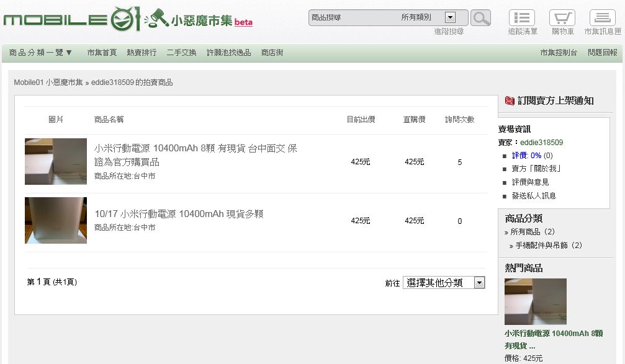Click the 訂閱賣方上架通知 subscribe icon

coord(510,100)
